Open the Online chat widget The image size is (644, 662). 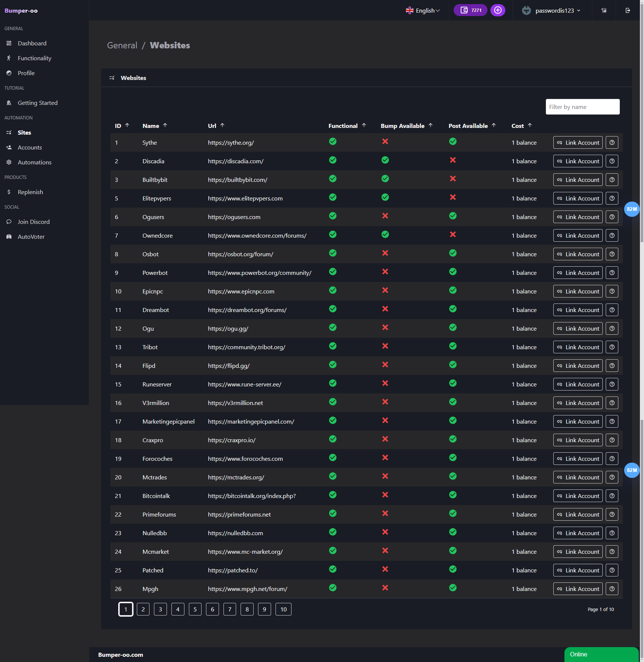click(601, 655)
